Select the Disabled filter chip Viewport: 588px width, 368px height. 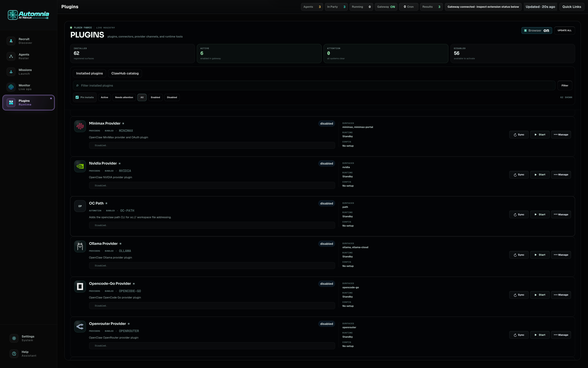tap(172, 97)
